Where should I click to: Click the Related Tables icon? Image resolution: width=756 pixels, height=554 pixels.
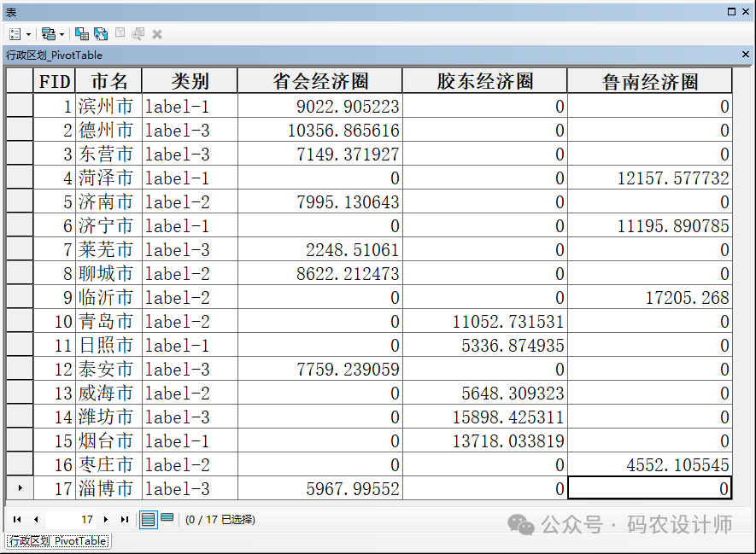click(x=47, y=34)
